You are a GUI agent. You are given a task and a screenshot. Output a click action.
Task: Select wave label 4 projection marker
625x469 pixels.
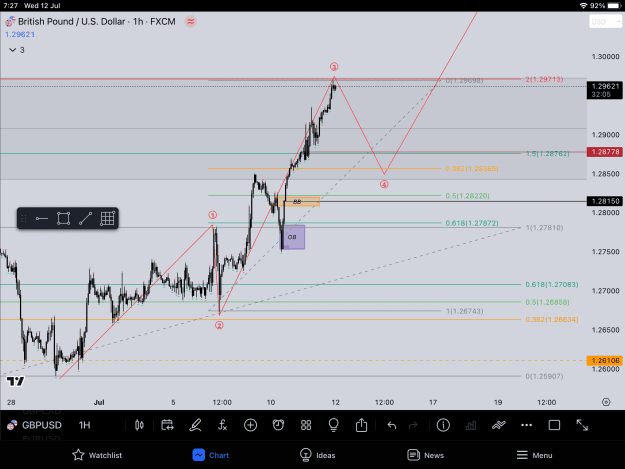(384, 184)
